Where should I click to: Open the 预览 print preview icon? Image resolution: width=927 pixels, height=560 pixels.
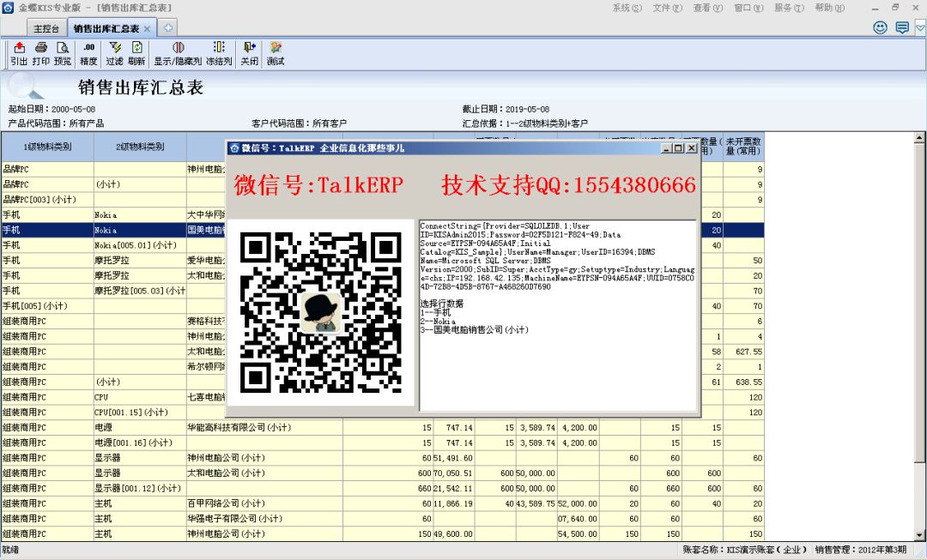(x=63, y=53)
